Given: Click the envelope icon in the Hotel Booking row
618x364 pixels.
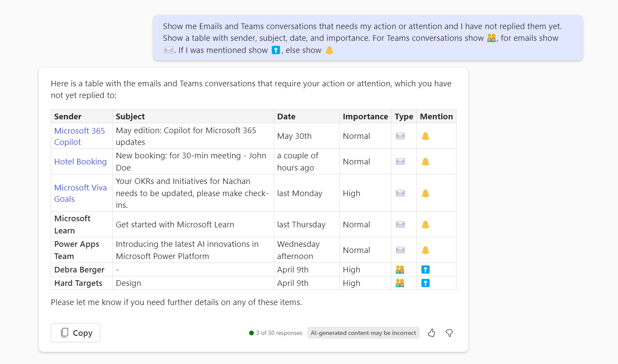Looking at the screenshot, I should pyautogui.click(x=400, y=162).
